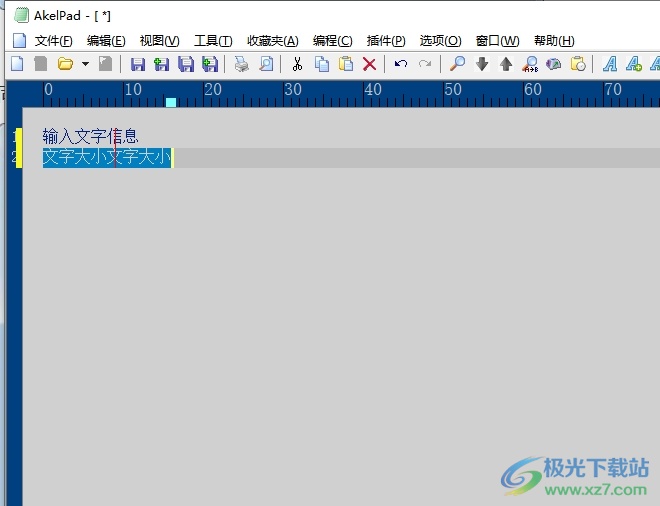660x506 pixels.
Task: Click Save As icon with green plus
Action: click(161, 64)
